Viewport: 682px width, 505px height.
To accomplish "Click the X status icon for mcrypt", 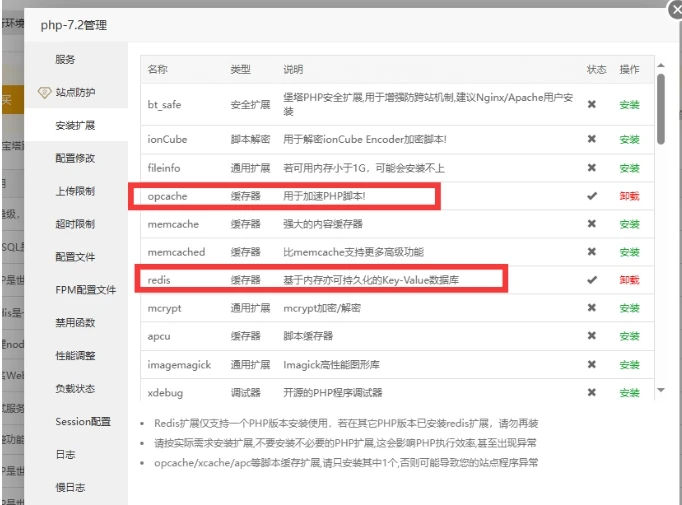I will [x=592, y=308].
